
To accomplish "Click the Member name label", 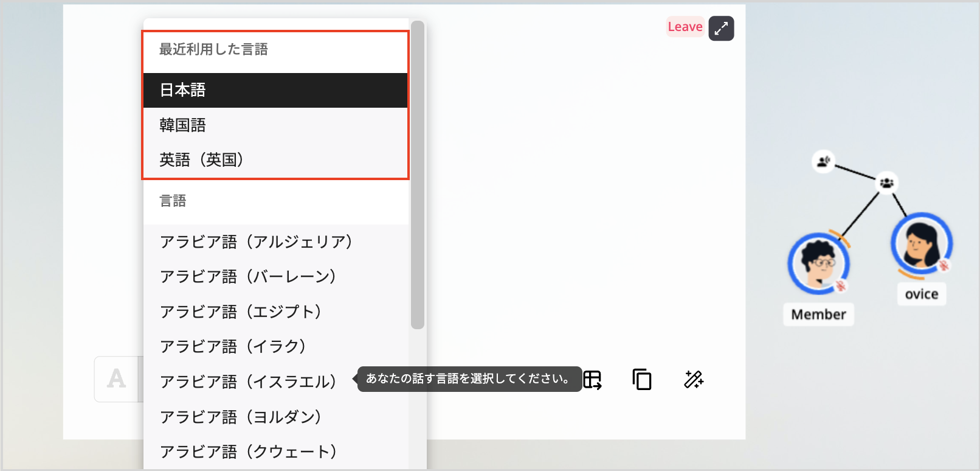I will click(x=818, y=315).
